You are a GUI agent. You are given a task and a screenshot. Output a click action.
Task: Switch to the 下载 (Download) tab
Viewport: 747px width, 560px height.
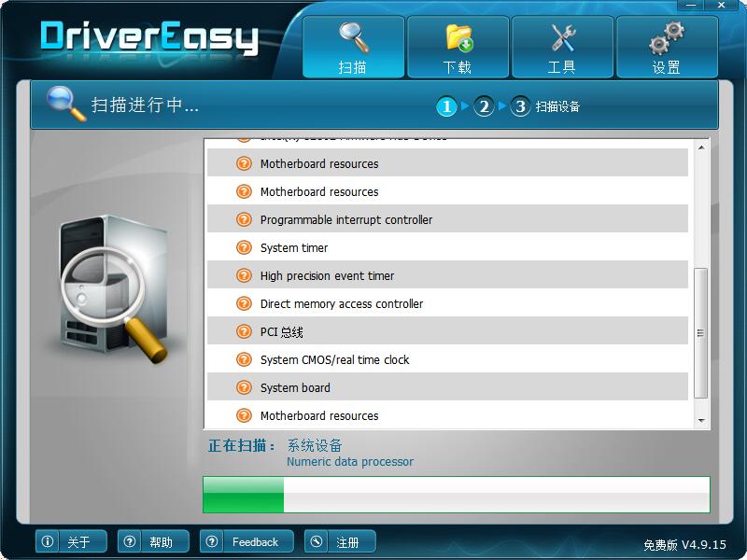[x=458, y=47]
